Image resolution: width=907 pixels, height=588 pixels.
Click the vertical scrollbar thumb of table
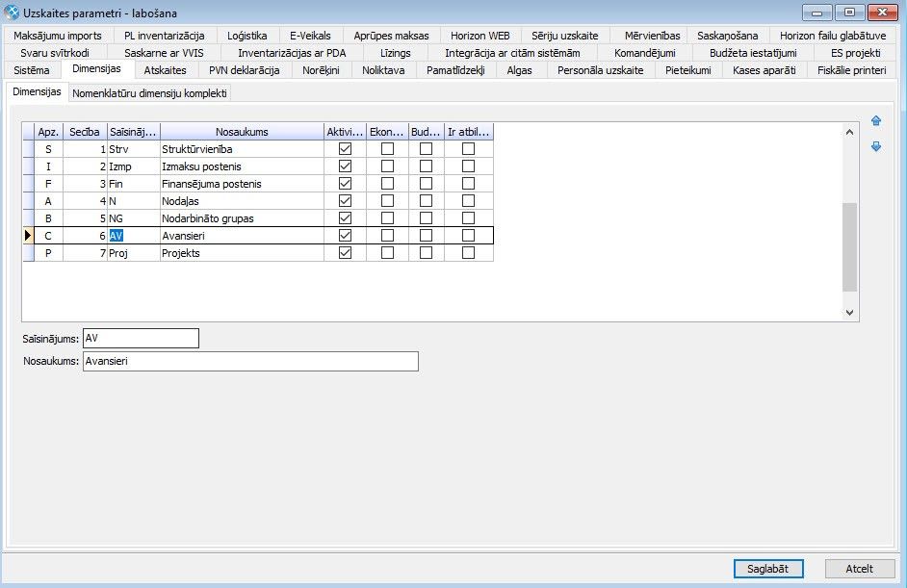click(x=849, y=247)
